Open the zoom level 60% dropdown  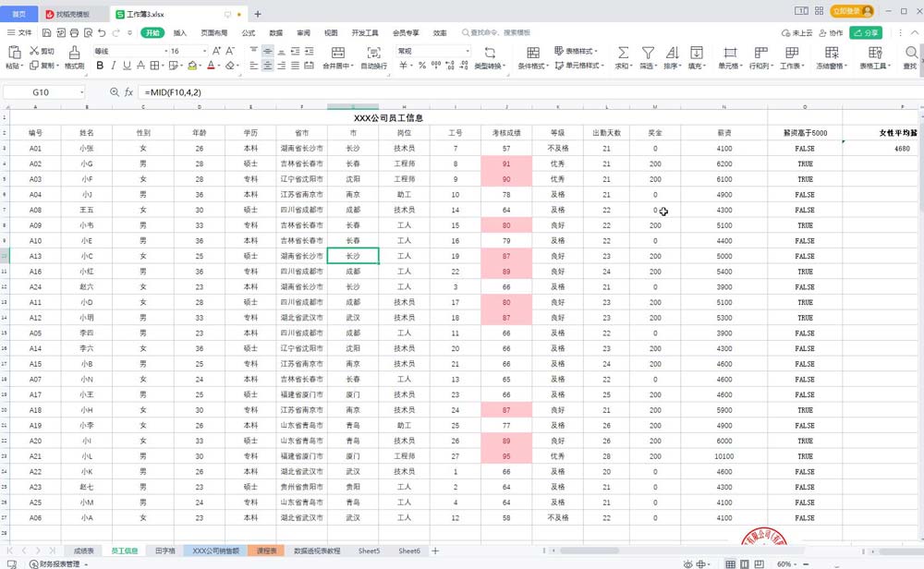tap(786, 563)
